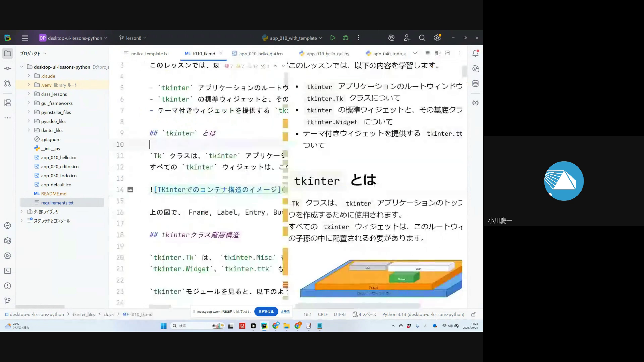Expand the tkinter_files folder
The width and height of the screenshot is (644, 362).
[29, 130]
